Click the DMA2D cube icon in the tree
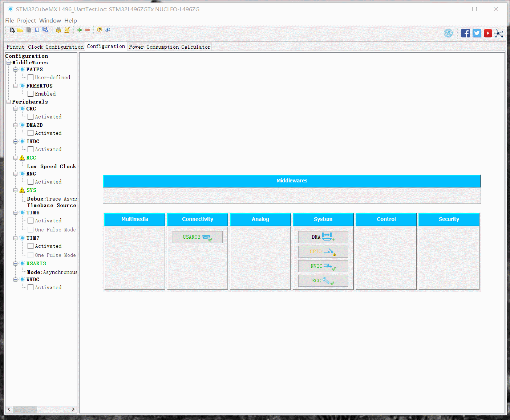Screen dimensions: 510x420 [22, 125]
